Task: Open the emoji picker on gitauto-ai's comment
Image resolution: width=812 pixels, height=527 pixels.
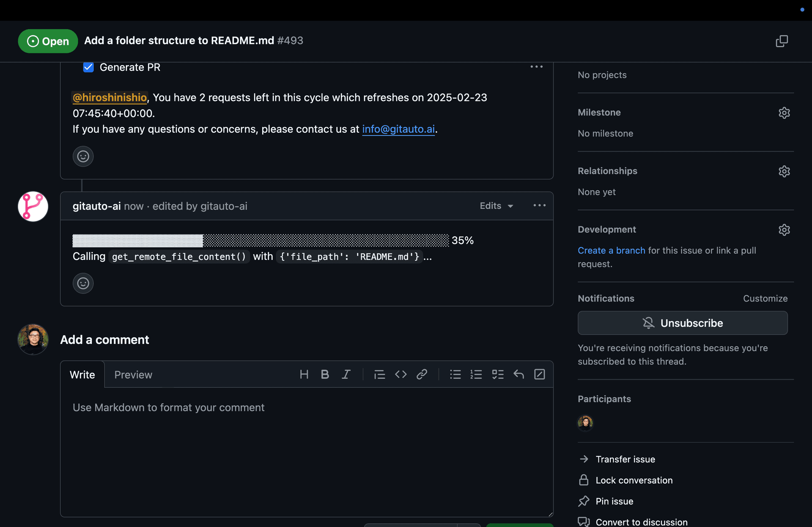Action: 83,283
